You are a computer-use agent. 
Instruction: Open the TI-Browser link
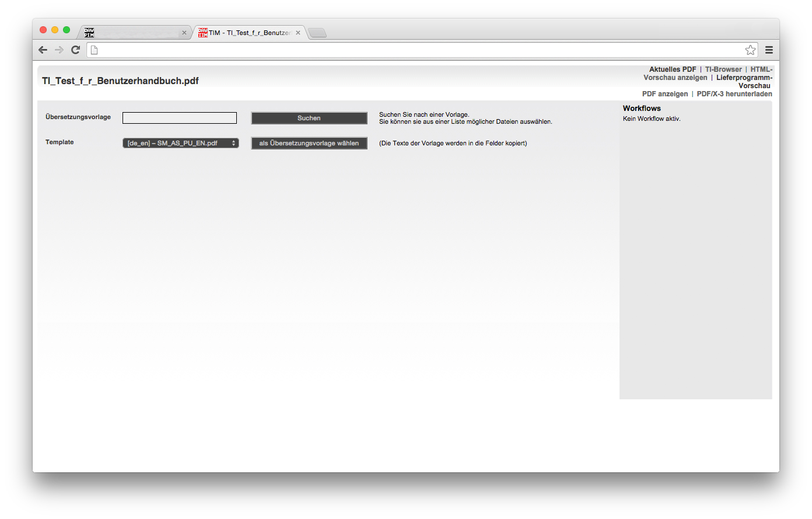723,69
